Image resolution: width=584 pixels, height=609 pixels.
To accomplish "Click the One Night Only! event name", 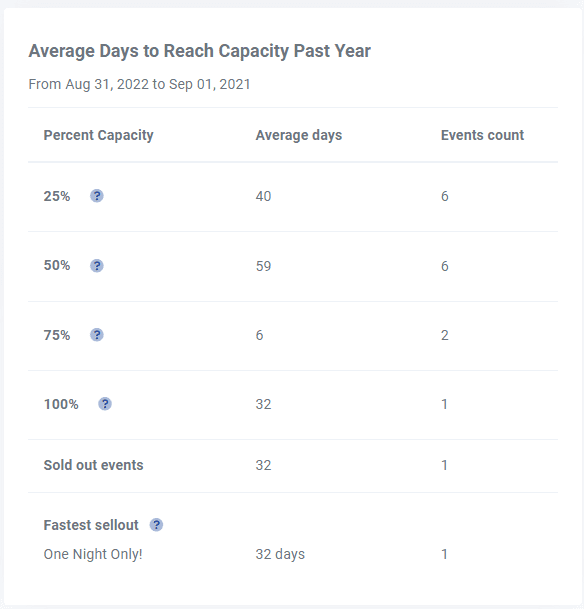I will (93, 554).
